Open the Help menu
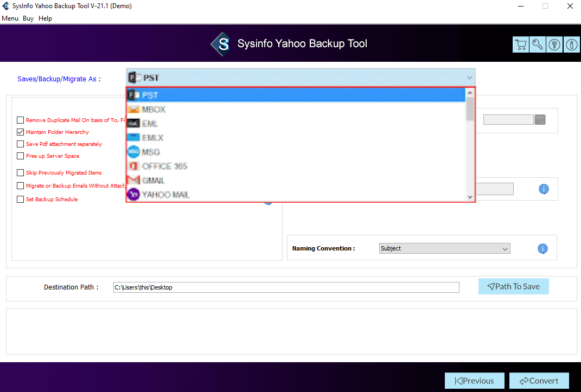 pyautogui.click(x=45, y=18)
